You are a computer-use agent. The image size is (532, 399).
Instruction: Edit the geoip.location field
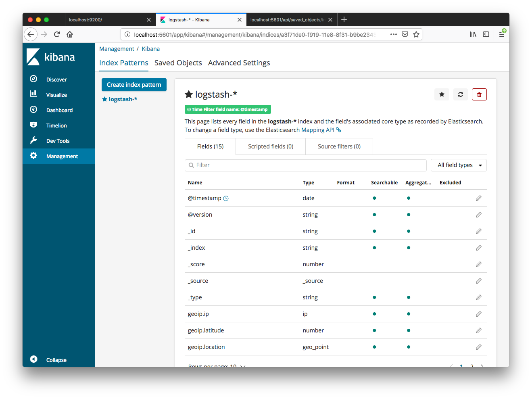click(x=478, y=347)
